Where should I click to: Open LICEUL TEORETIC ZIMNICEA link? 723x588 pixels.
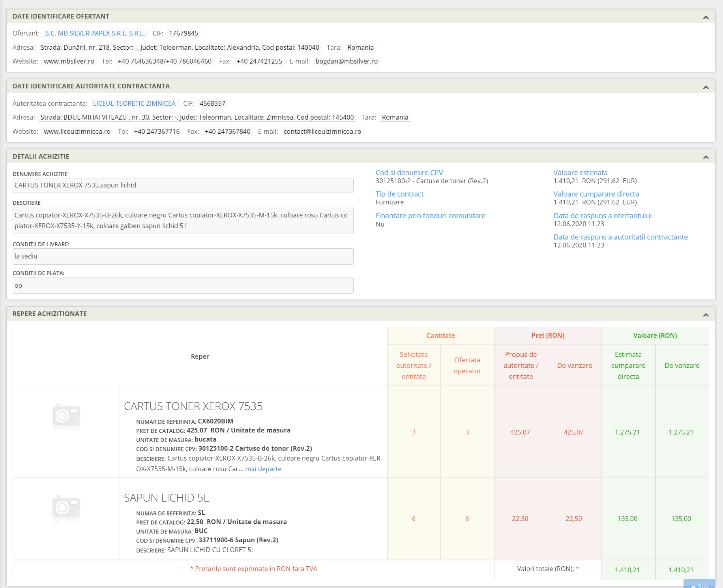[134, 103]
